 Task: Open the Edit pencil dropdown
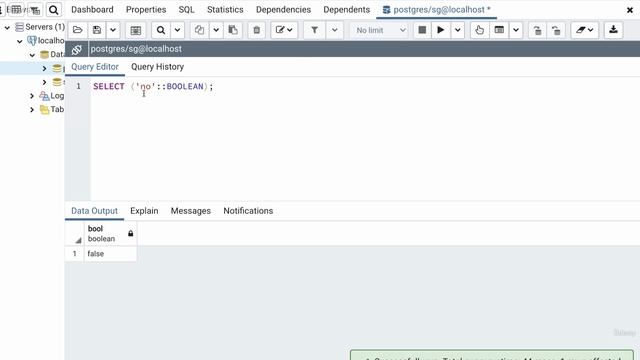[284, 30]
